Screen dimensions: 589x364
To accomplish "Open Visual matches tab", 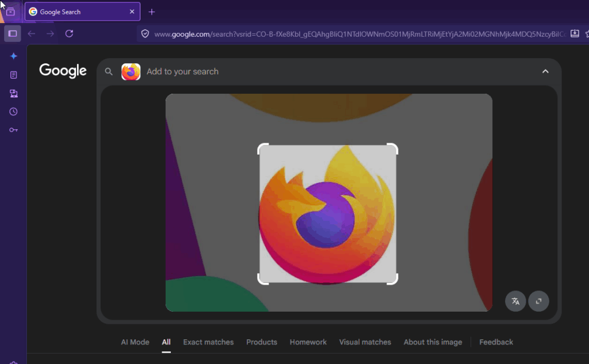I will [365, 342].
